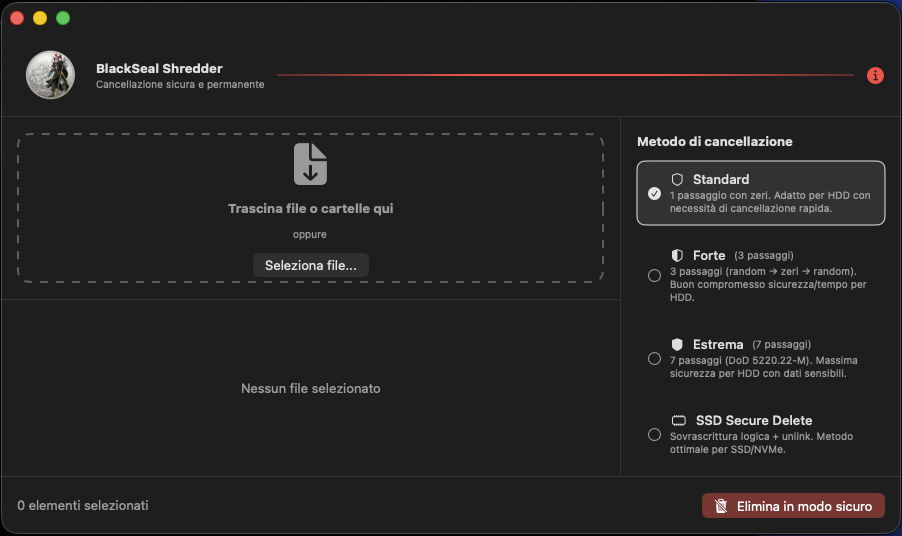Image resolution: width=902 pixels, height=536 pixels.
Task: Select the checked Standard method radio button
Action: click(x=654, y=193)
